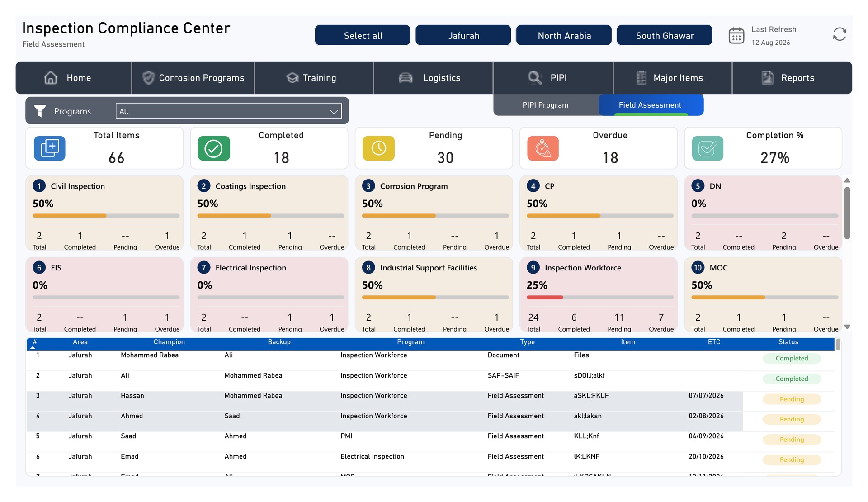
Task: Click the cards scroll up arrow
Action: [x=847, y=180]
